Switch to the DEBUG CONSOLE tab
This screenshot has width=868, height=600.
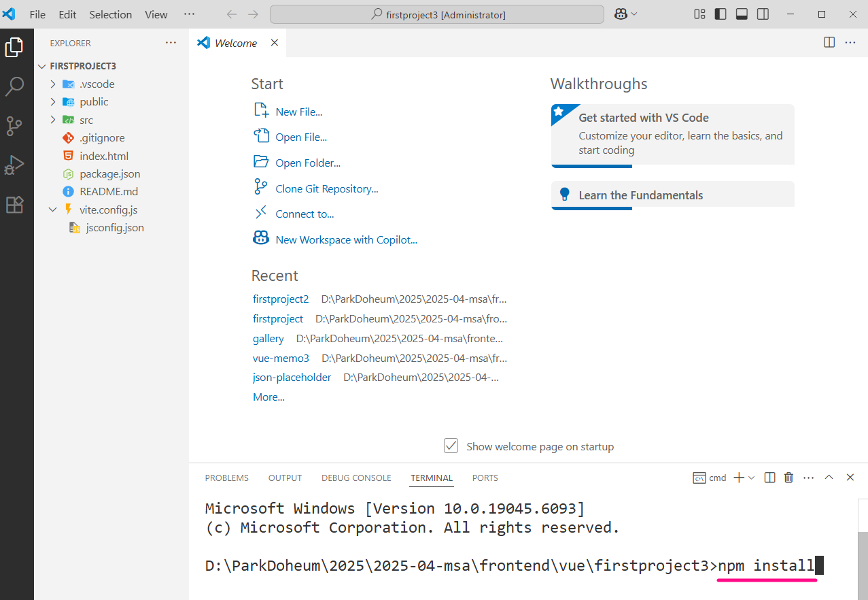pyautogui.click(x=356, y=478)
